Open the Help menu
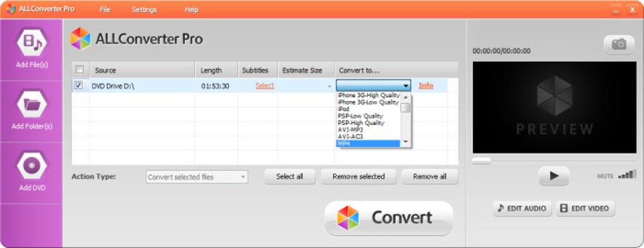 point(191,9)
